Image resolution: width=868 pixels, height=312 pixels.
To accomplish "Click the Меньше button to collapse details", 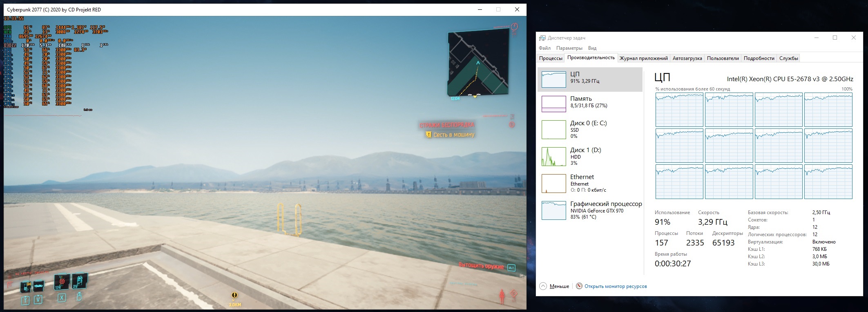I will click(559, 286).
